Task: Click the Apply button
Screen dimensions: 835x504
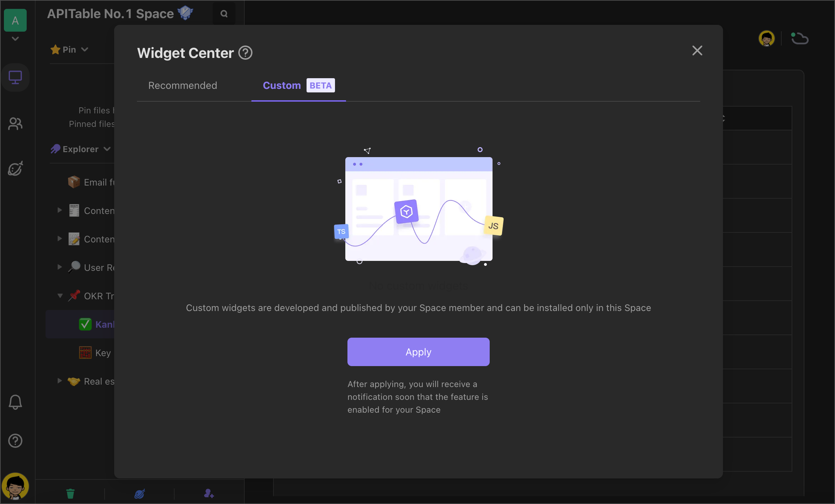Action: pyautogui.click(x=418, y=352)
